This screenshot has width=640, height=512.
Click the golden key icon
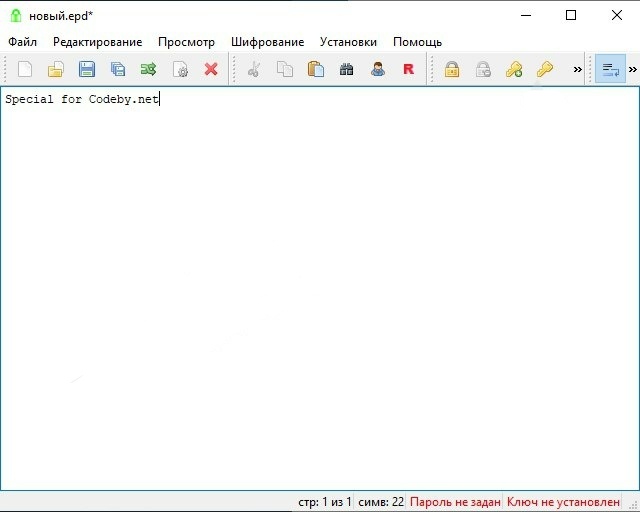point(545,69)
